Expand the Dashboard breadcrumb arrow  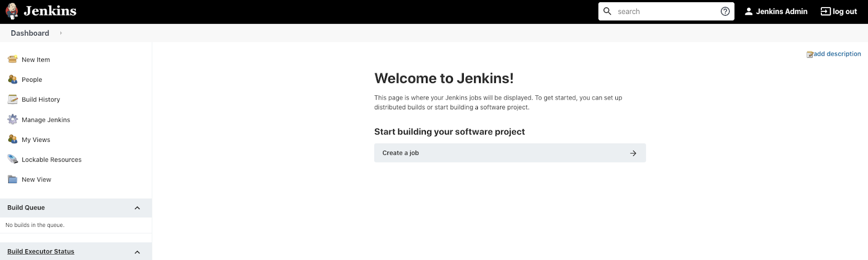61,33
